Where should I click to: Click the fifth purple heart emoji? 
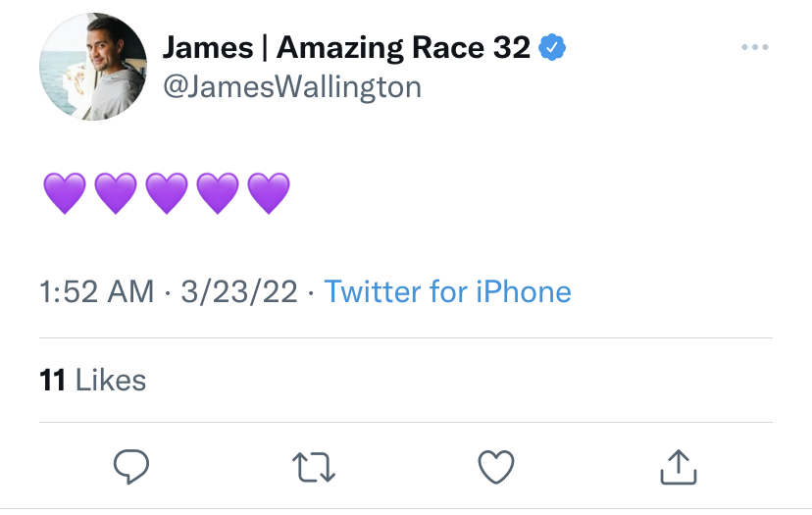269,193
